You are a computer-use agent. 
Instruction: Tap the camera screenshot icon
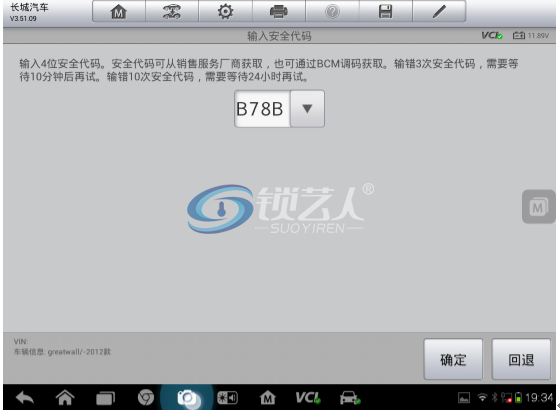click(x=186, y=397)
